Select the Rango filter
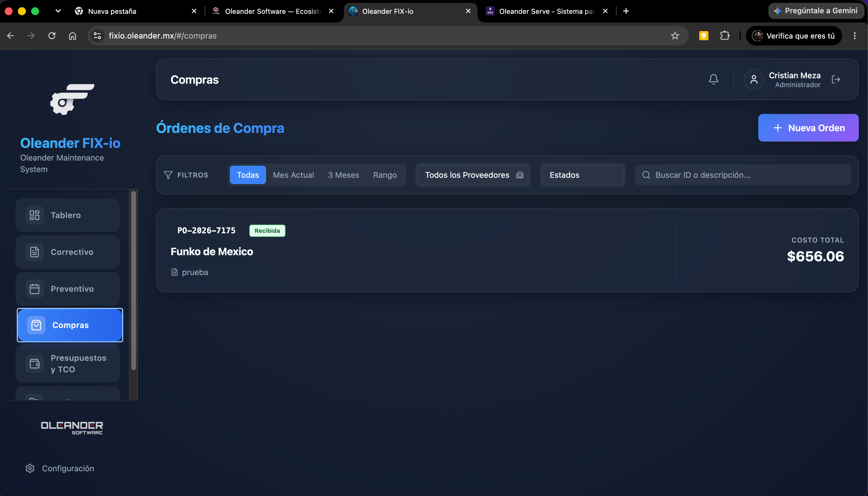The image size is (868, 496). (384, 175)
